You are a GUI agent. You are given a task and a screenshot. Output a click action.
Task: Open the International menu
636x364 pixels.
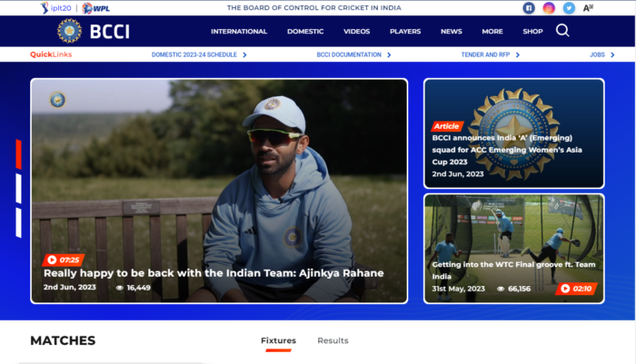pos(239,31)
